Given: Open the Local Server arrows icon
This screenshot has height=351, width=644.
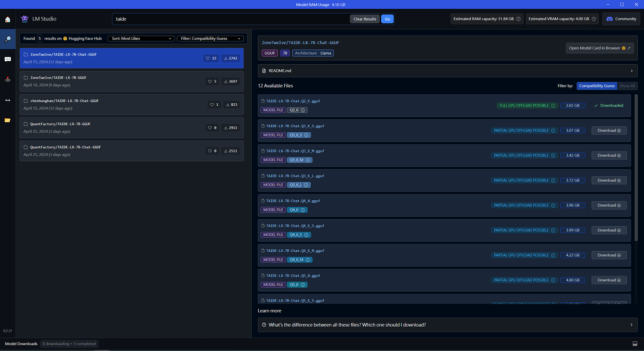Looking at the screenshot, I should [x=8, y=100].
